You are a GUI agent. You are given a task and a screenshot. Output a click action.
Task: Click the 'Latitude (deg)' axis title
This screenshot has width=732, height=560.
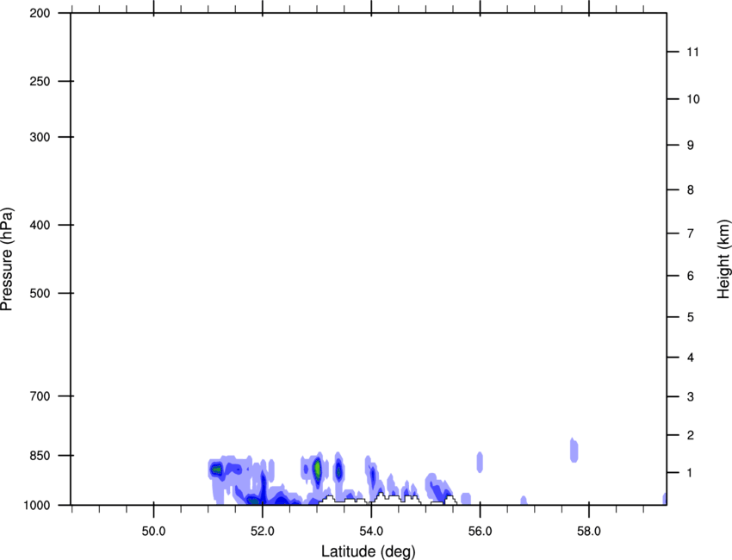(x=368, y=551)
